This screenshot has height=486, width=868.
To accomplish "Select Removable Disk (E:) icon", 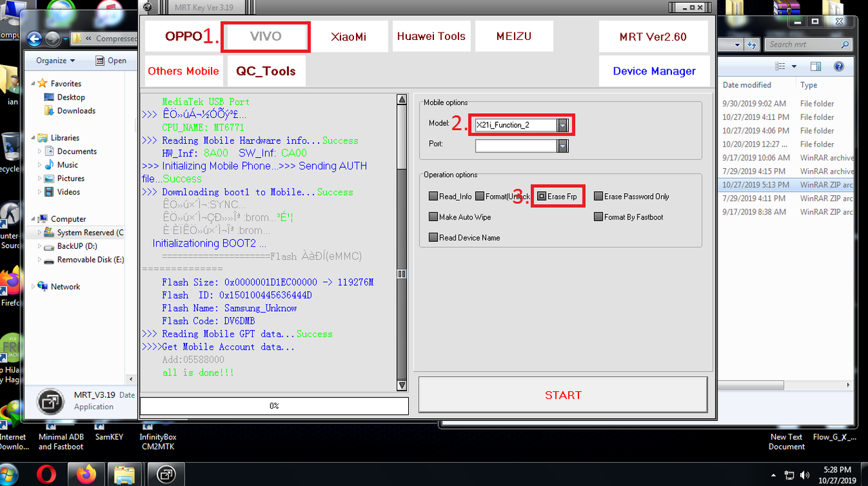I will tap(50, 260).
